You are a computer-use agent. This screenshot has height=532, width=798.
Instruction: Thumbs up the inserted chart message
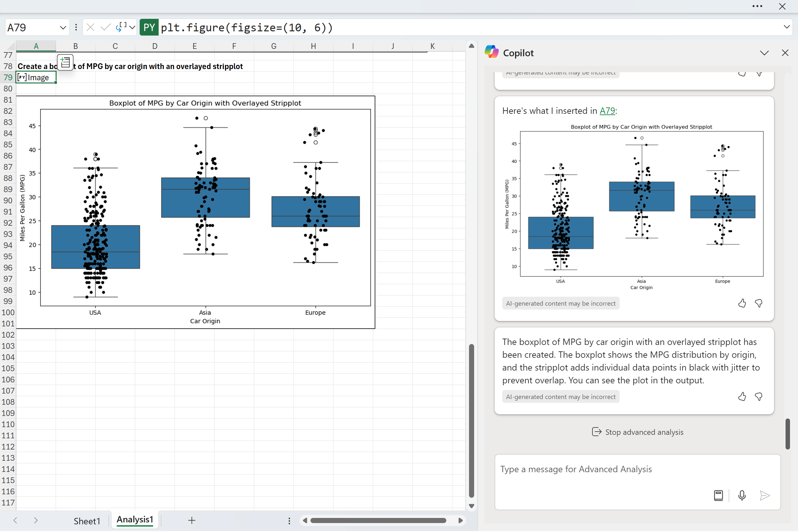(742, 303)
